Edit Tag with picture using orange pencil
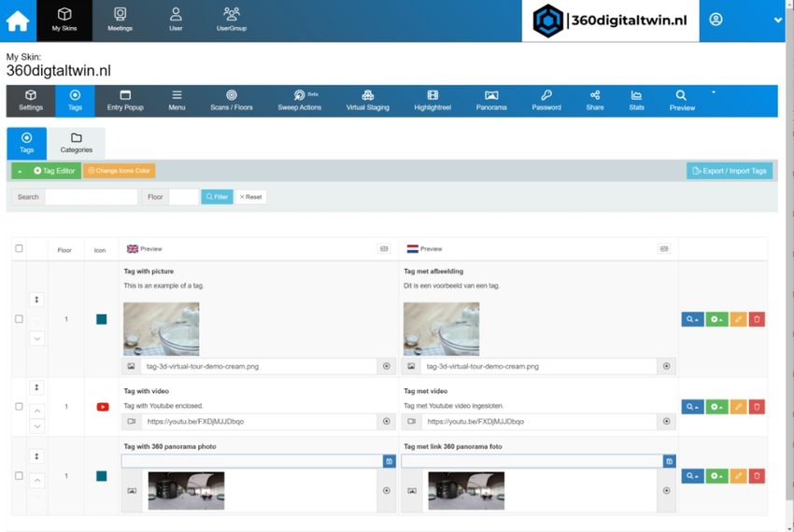Viewport: 794px width, 532px height. point(738,319)
